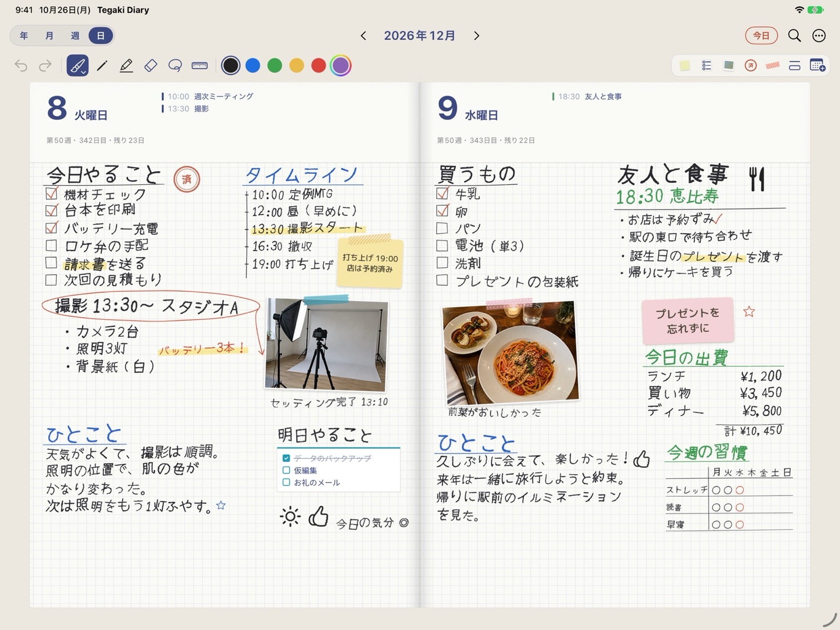Viewport: 840px width, 630px height.
Task: Open the 2026年12月 date picker
Action: (419, 36)
